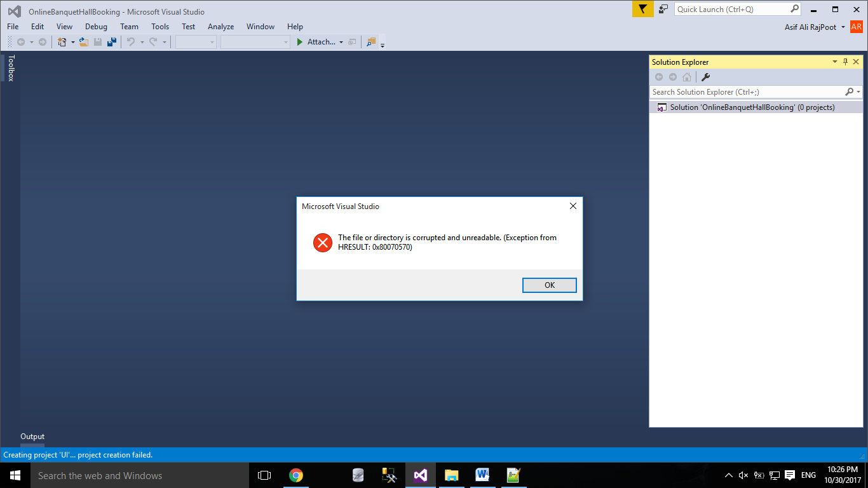The width and height of the screenshot is (868, 488).
Task: Open the Undo history dropdown arrow
Action: 141,43
